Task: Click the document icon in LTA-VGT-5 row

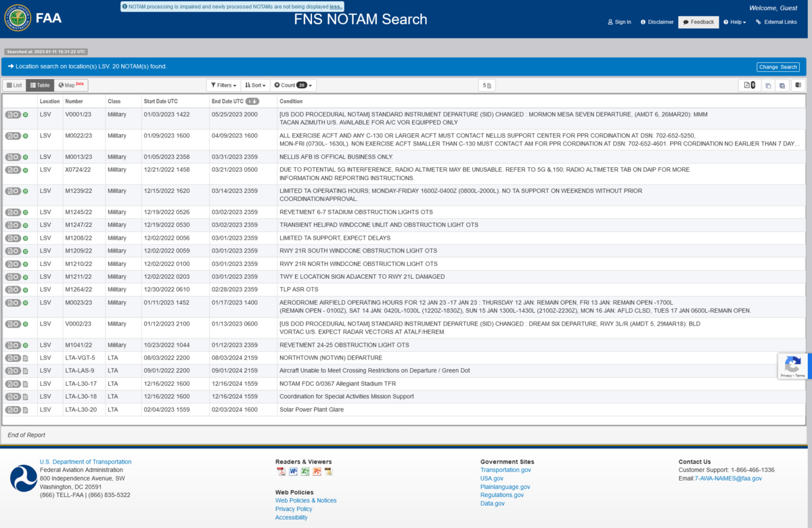Action: (25, 358)
